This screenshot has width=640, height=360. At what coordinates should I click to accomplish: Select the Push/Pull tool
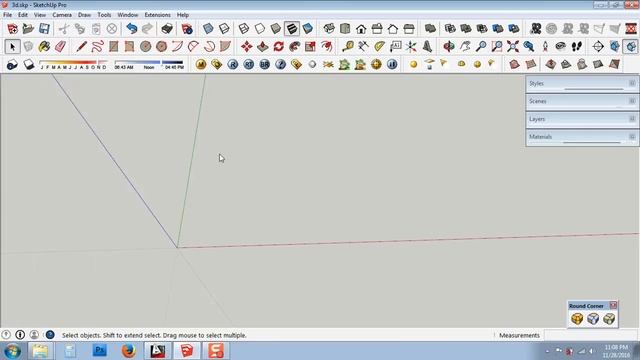[x=262, y=47]
